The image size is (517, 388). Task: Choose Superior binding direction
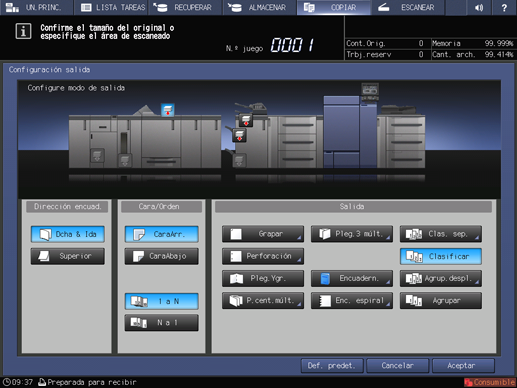pos(68,256)
